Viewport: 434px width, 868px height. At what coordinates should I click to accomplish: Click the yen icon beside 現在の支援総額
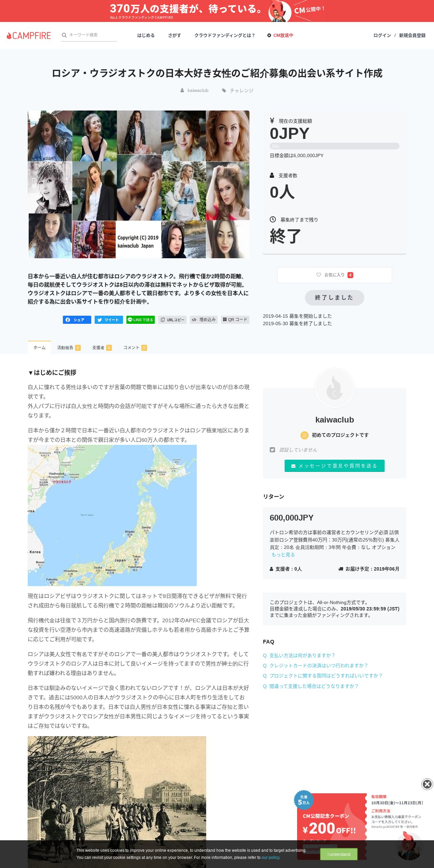tap(272, 121)
